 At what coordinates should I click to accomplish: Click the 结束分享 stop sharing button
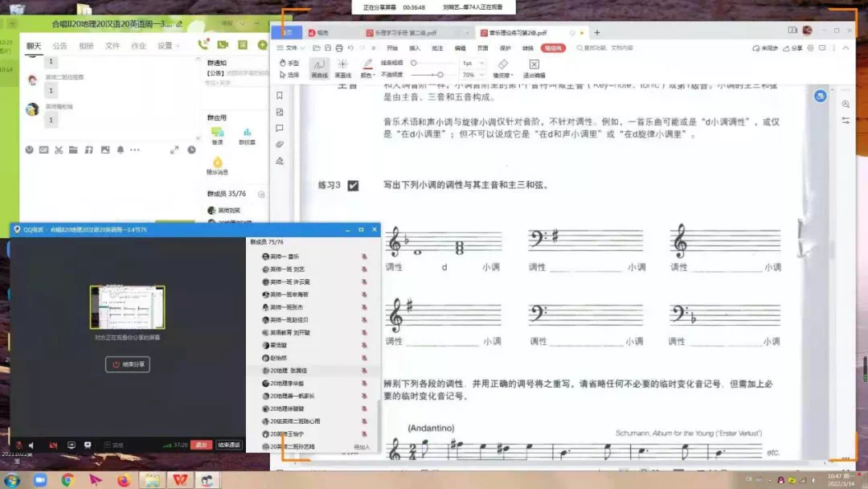click(128, 364)
